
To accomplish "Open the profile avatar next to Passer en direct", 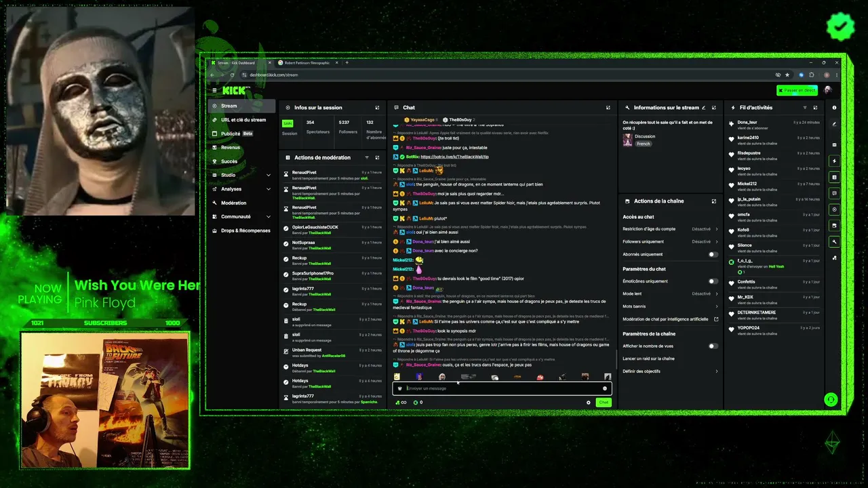I will pyautogui.click(x=828, y=90).
